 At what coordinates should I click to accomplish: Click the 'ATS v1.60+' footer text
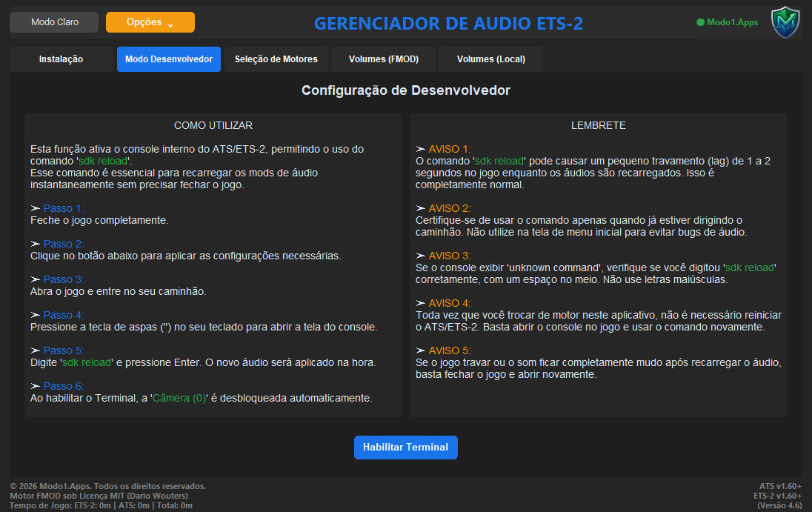(780, 486)
